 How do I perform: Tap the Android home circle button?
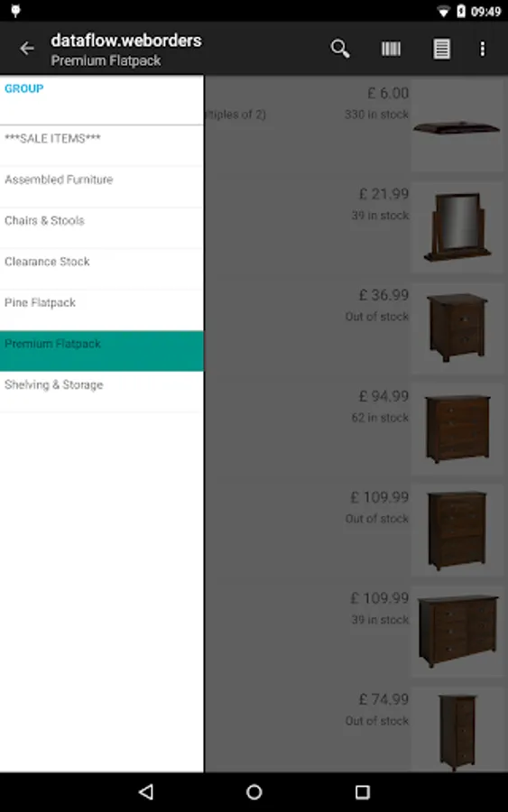coord(254,791)
